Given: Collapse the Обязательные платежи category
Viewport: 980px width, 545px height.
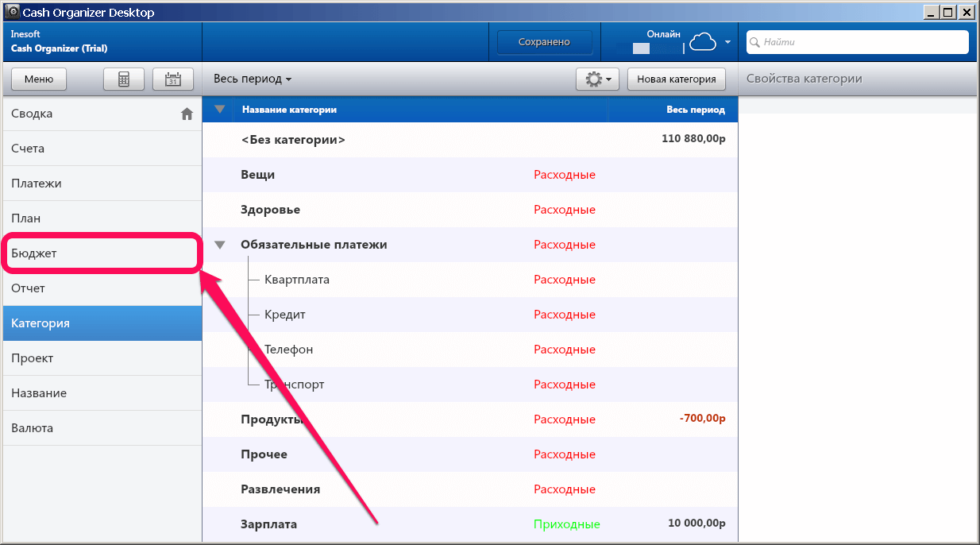Looking at the screenshot, I should [x=220, y=245].
